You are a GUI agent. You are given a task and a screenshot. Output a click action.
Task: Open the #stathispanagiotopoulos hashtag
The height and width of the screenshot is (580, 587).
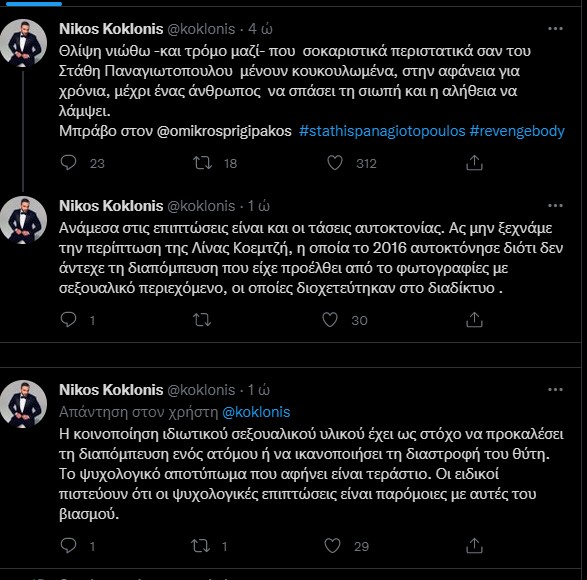(382, 131)
